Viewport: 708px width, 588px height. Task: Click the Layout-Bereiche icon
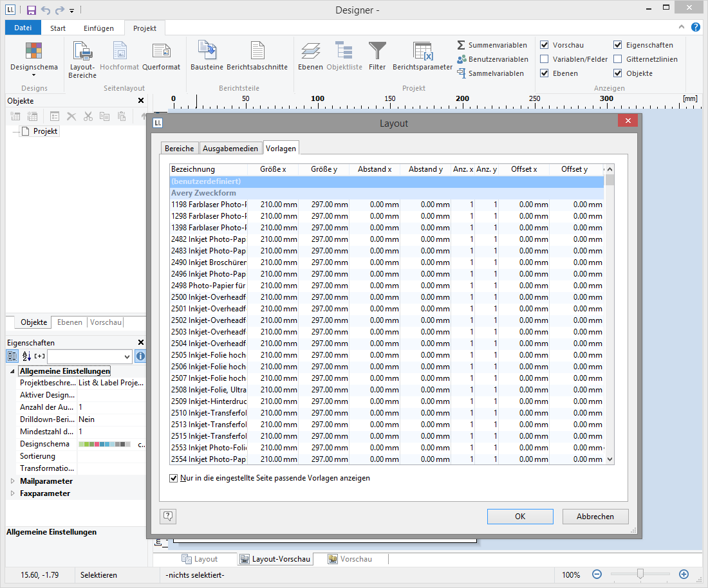click(x=82, y=51)
